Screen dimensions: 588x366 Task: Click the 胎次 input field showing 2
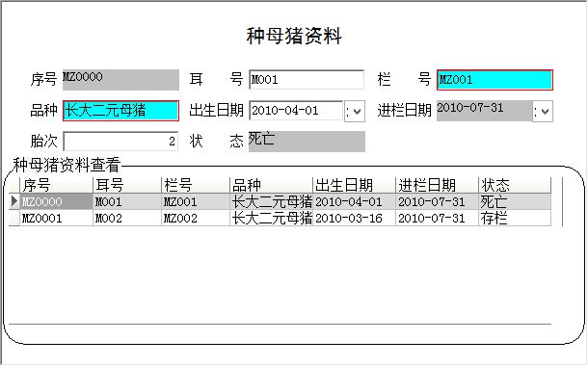[x=120, y=142]
